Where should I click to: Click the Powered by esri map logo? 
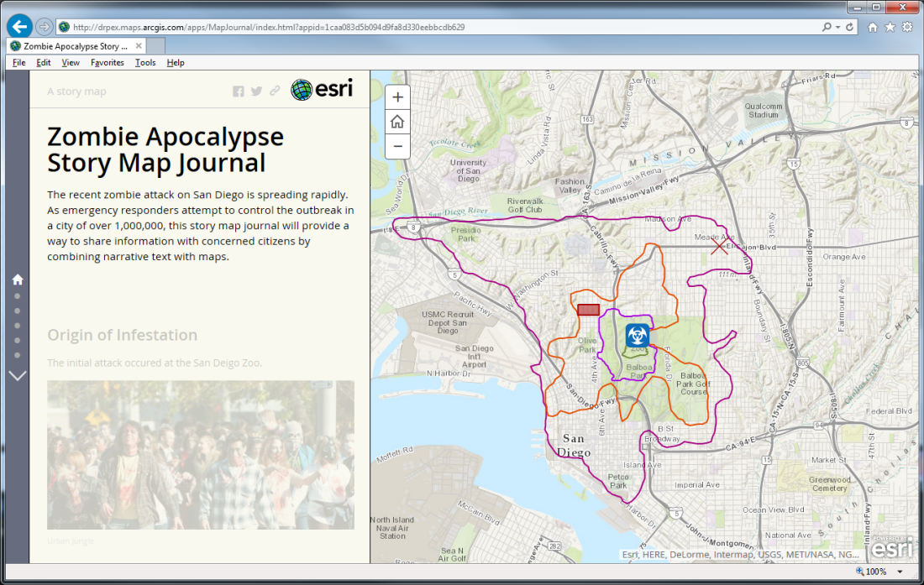[x=893, y=547]
